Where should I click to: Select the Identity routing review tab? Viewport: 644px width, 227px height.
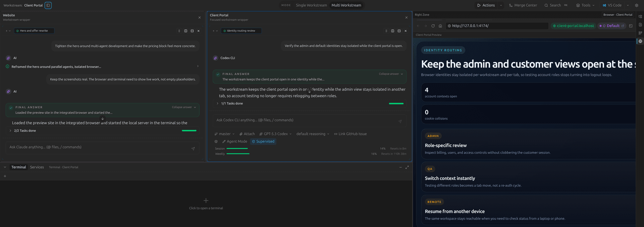241,31
